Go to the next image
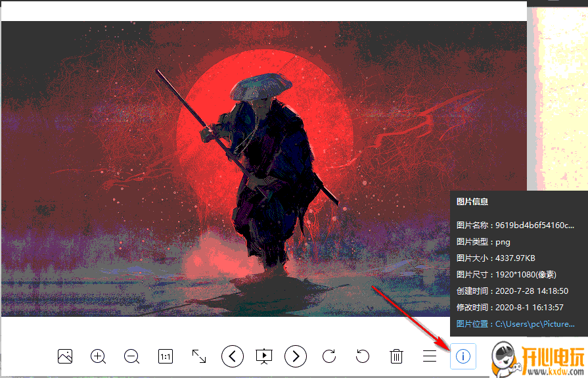Image resolution: width=588 pixels, height=378 pixels. [296, 356]
